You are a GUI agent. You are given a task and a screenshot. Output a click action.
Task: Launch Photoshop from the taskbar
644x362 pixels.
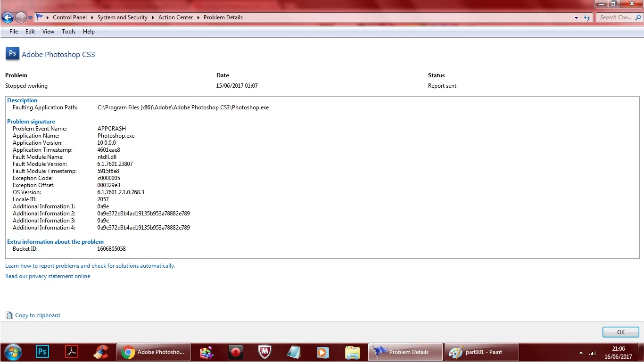[42, 352]
